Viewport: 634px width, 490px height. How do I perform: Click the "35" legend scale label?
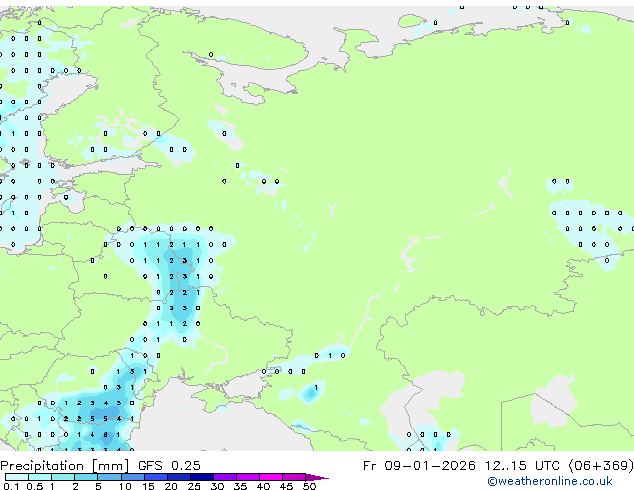point(240,486)
